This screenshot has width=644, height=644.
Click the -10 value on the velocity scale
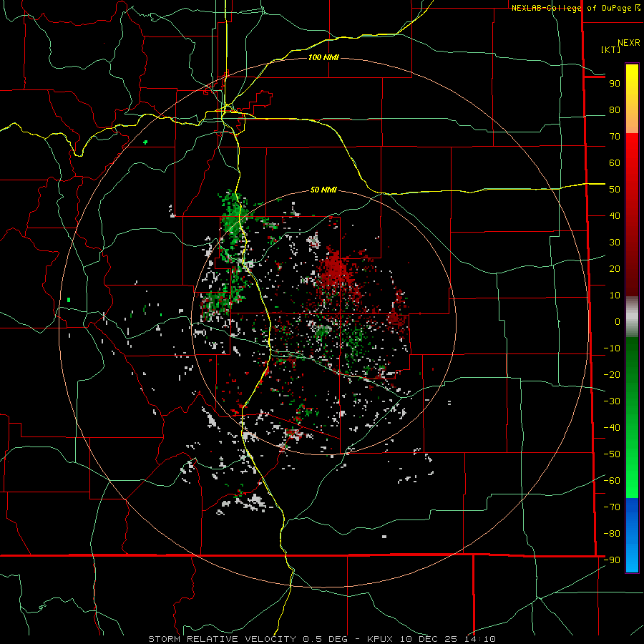tap(612, 348)
